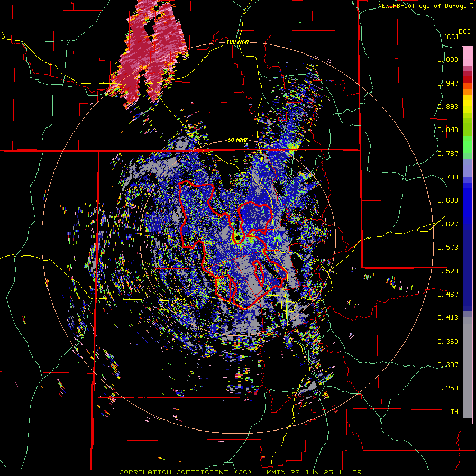Click the 0.520 scale value
Image resolution: width=476 pixels, height=476 pixels.
coord(448,271)
